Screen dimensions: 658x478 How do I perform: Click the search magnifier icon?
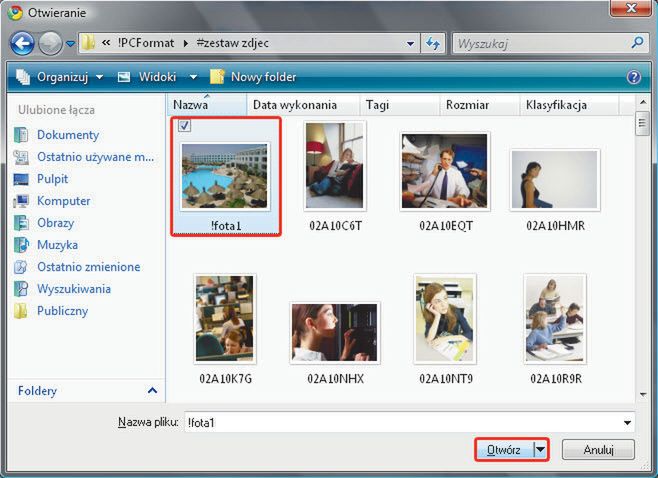pos(637,42)
